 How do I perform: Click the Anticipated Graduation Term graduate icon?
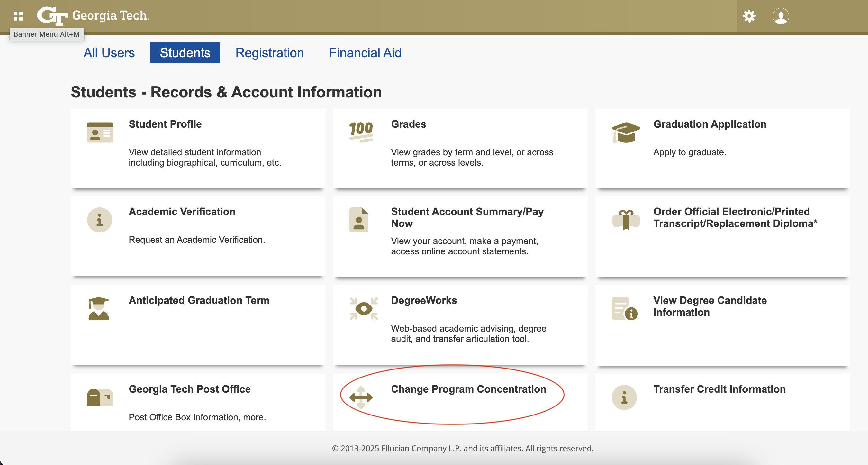(x=98, y=309)
